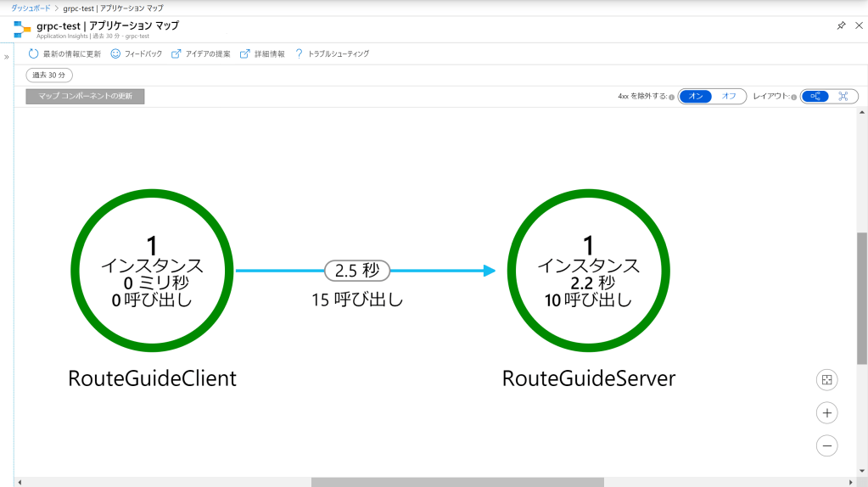This screenshot has width=868, height=487.
Task: Go to ダッシュボード breadcrumb link
Action: (x=29, y=8)
